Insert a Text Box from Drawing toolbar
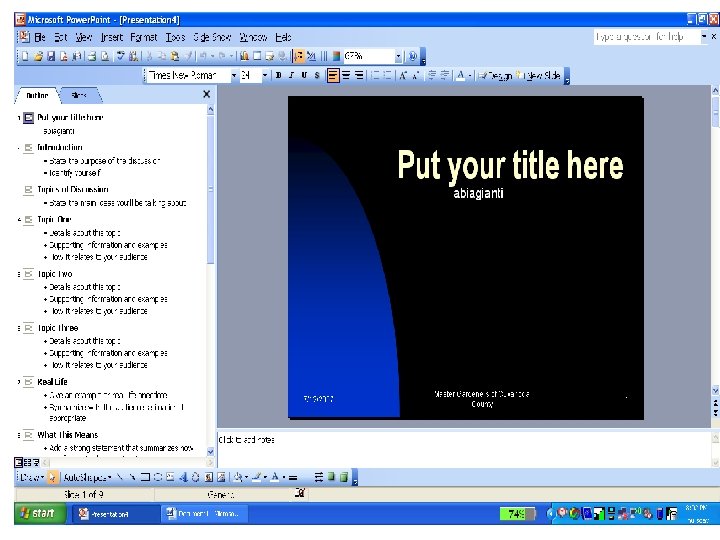720x540 pixels. [170, 477]
